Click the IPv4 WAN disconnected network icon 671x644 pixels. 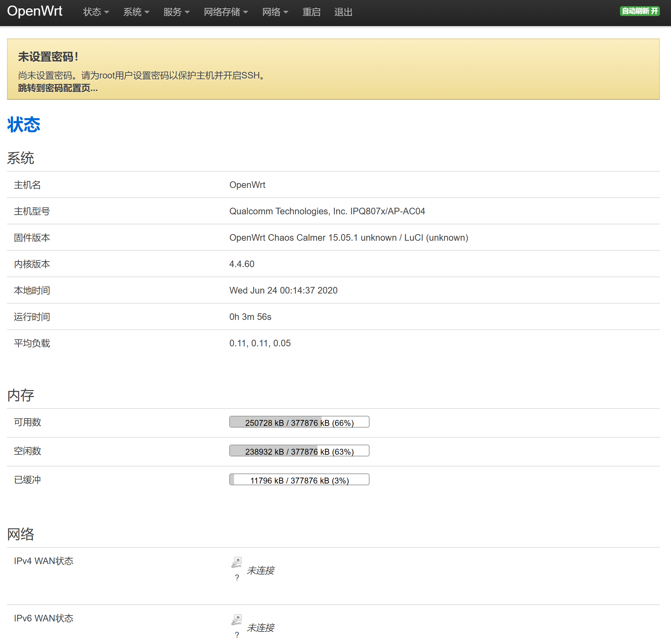[x=237, y=562]
